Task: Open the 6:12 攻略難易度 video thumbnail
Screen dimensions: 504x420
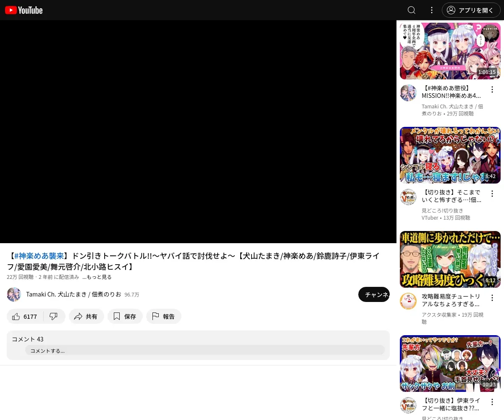Action: pyautogui.click(x=450, y=259)
